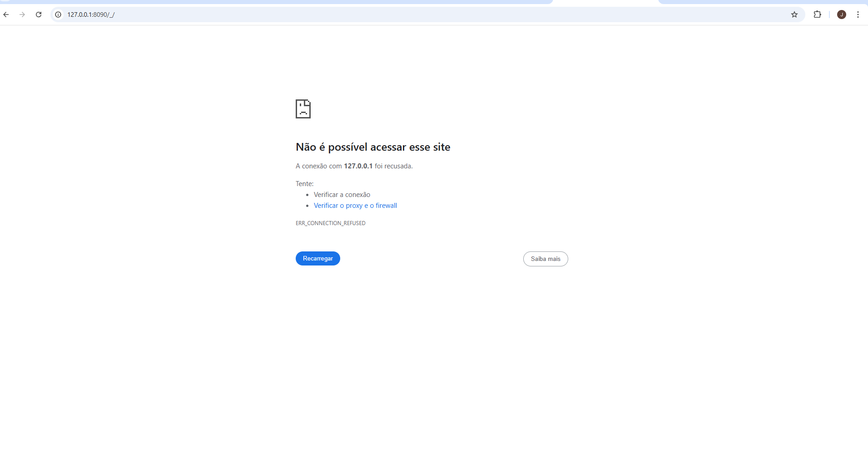
Task: Open the profile avatar labeled J
Action: 841,15
